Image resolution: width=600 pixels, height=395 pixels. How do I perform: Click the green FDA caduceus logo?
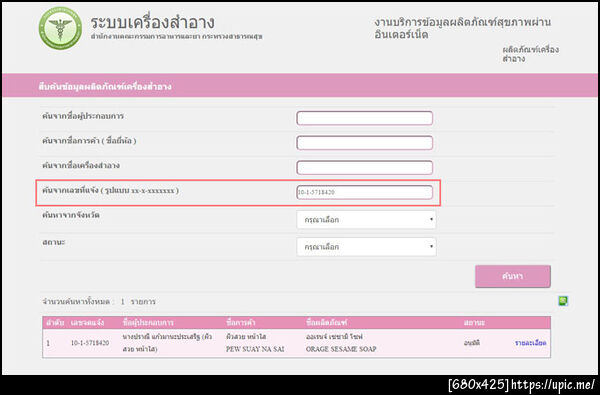click(60, 28)
